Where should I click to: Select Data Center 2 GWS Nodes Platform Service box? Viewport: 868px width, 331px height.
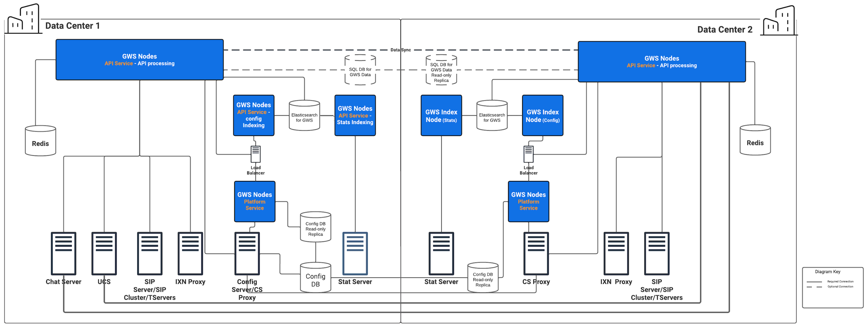pos(529,202)
